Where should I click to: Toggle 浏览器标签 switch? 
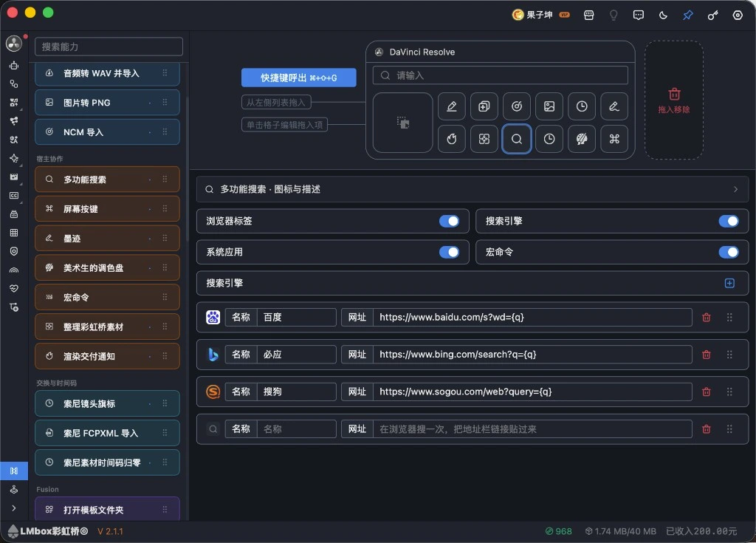[x=449, y=221]
